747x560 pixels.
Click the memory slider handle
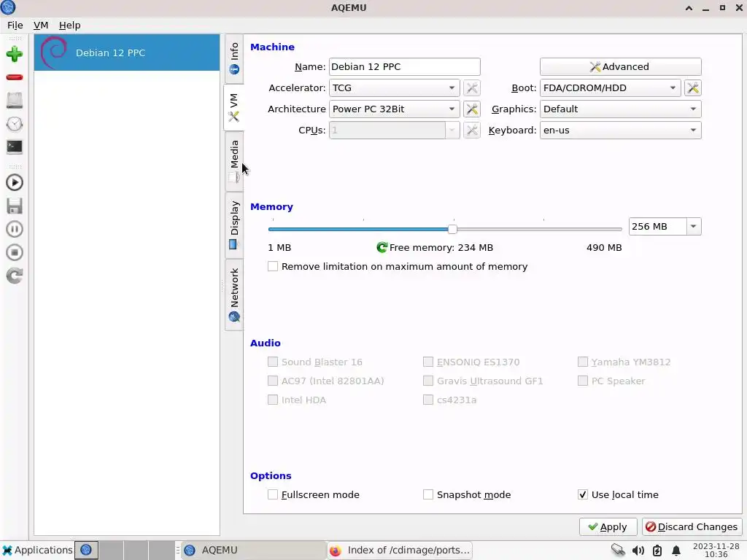(452, 230)
